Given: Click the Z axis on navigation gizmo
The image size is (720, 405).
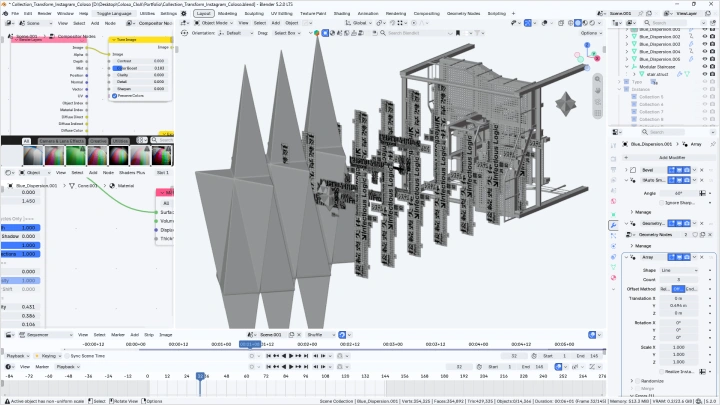Looking at the screenshot, I should [587, 45].
